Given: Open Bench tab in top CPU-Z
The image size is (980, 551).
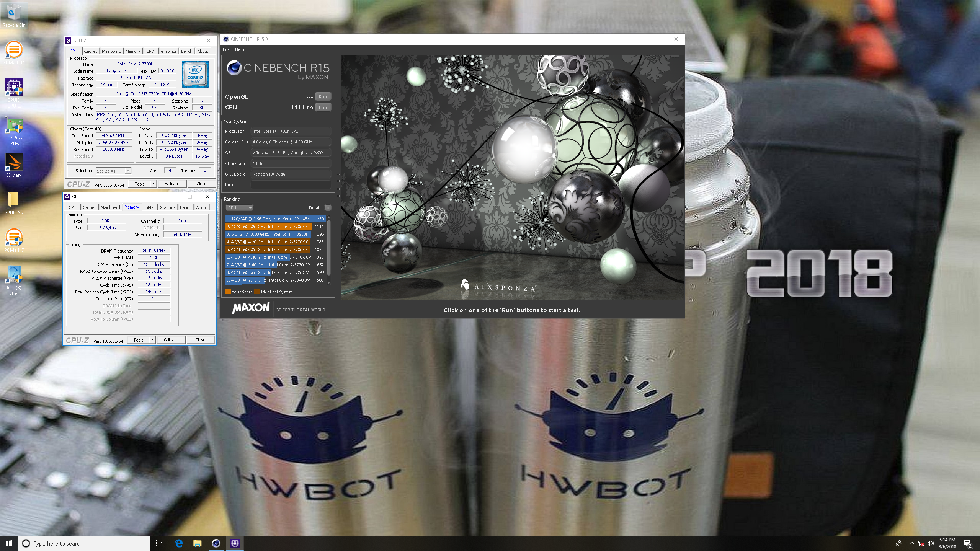Looking at the screenshot, I should [x=187, y=51].
